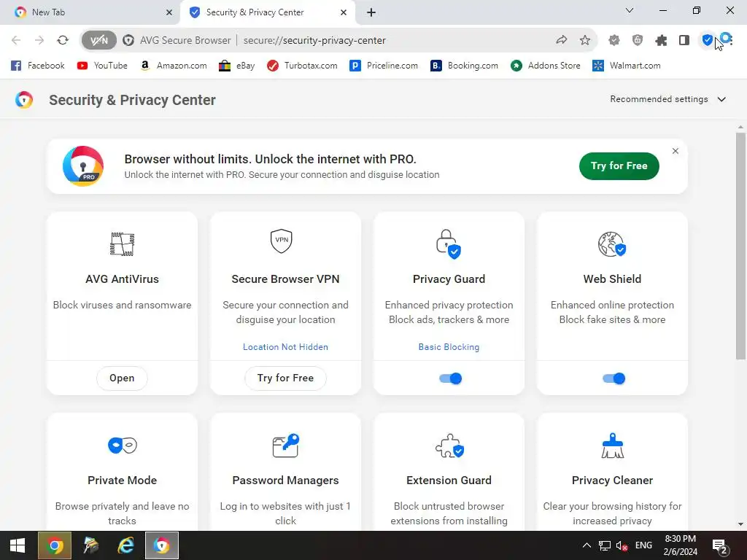The width and height of the screenshot is (747, 560).
Task: Open the Windows Start menu
Action: [18, 545]
